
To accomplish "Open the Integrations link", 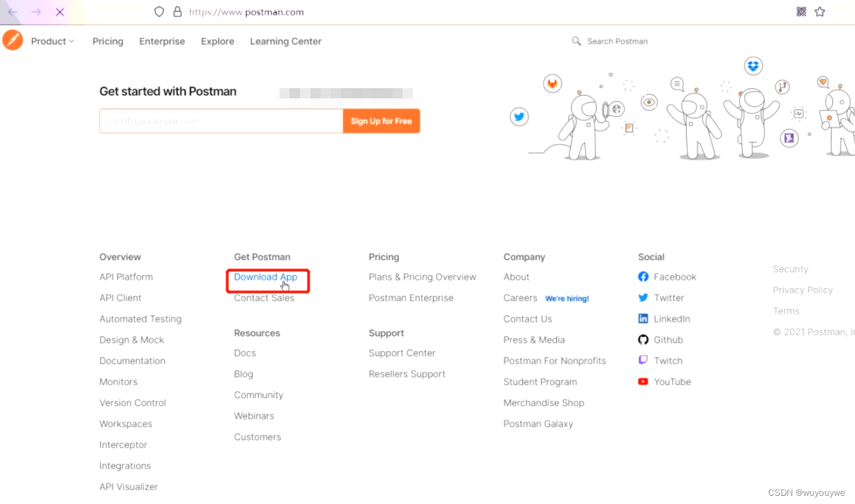I will [125, 466].
